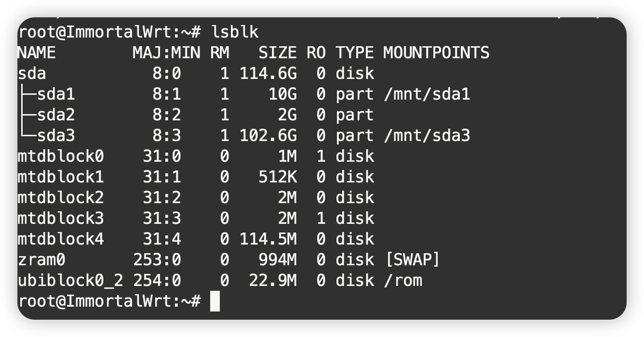The image size is (644, 337).
Task: Select the sda3 partition entry
Action: click(x=56, y=136)
